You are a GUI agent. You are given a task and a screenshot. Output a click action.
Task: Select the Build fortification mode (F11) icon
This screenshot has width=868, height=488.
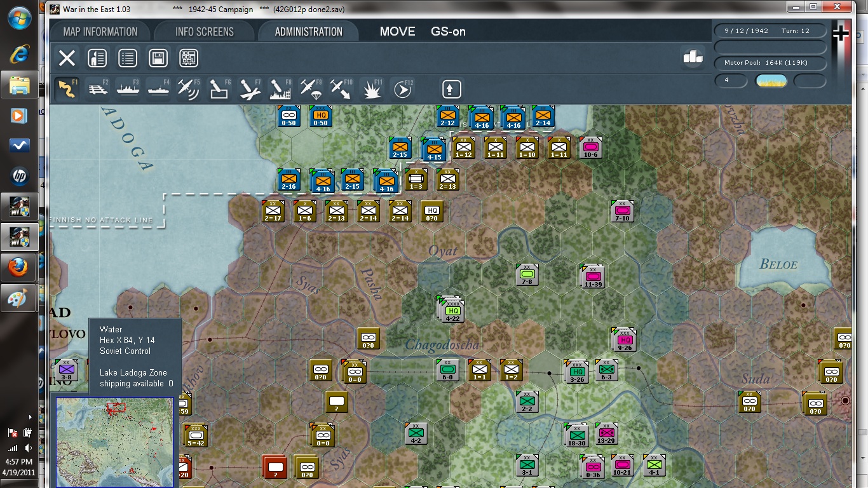coord(372,89)
